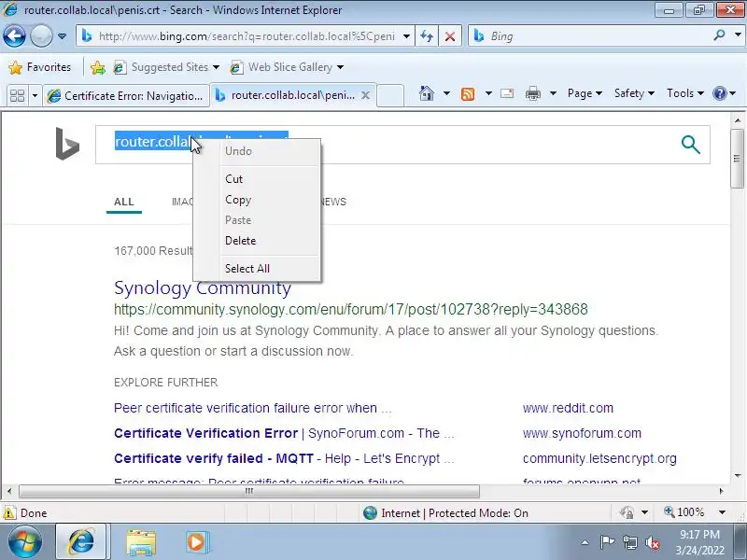Open the Favorites star button
This screenshot has height=560, width=747.
(40, 67)
